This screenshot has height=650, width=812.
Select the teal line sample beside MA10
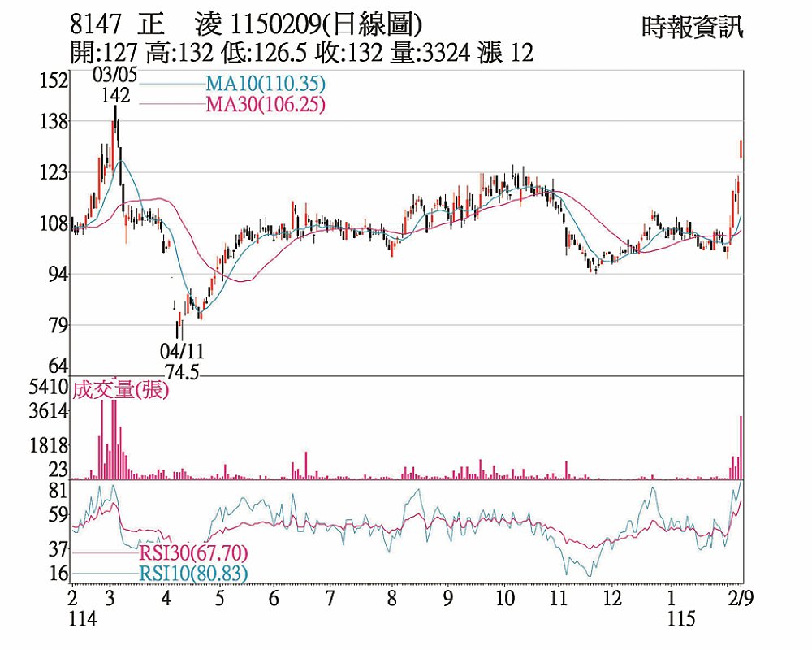pos(171,84)
